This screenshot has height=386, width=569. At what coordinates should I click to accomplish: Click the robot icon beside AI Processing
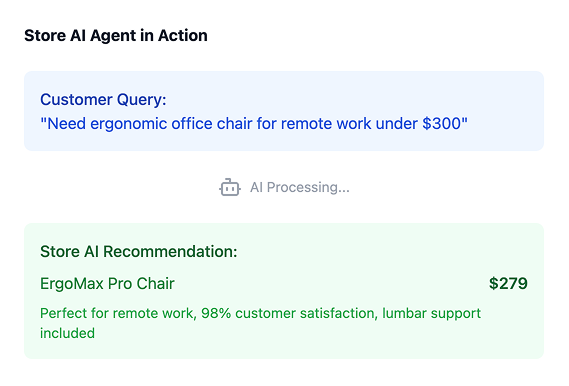point(229,188)
